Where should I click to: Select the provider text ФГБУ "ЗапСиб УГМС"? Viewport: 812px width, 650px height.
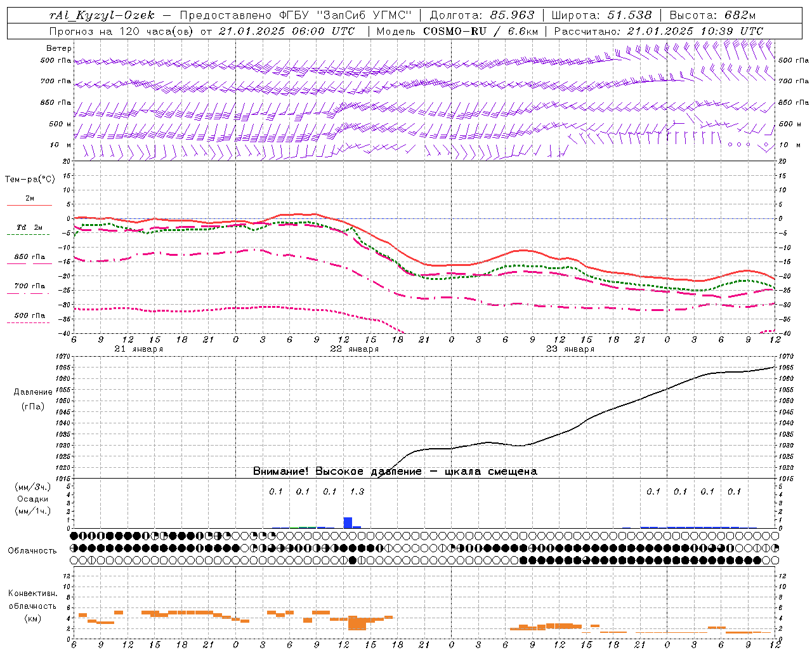point(346,15)
